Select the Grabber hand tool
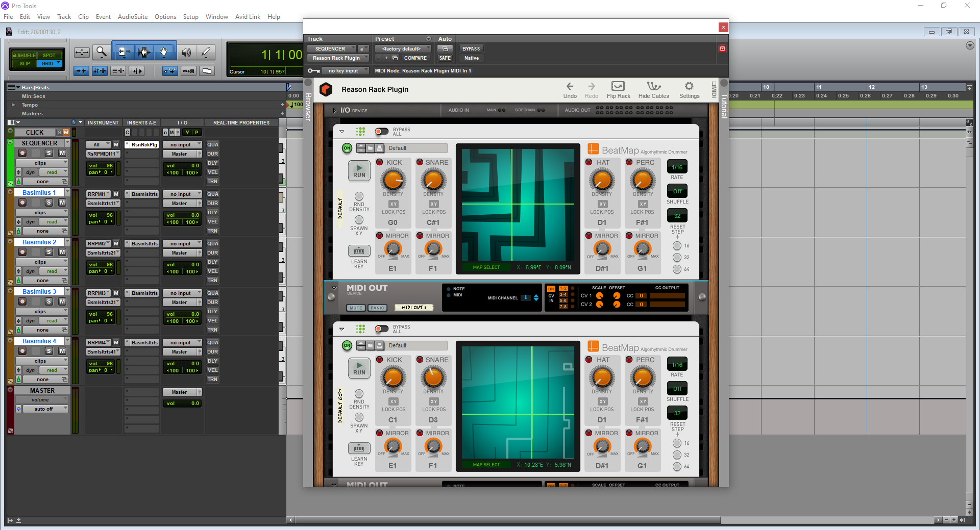980x530 pixels. point(164,52)
